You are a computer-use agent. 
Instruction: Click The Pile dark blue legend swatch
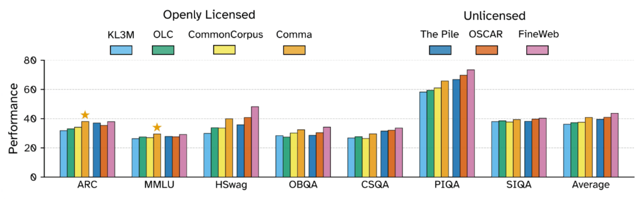pyautogui.click(x=440, y=50)
